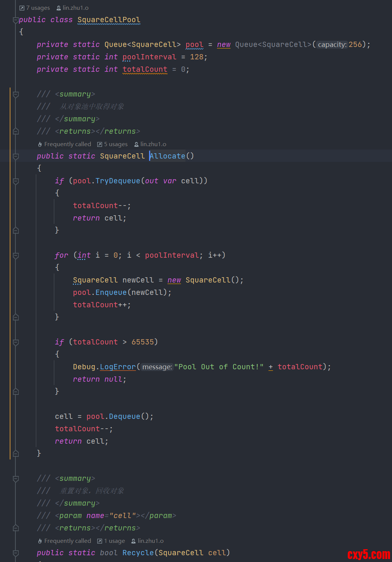392x562 pixels.
Task: Click the "Frequently called" label above Allocate
Action: (x=68, y=144)
